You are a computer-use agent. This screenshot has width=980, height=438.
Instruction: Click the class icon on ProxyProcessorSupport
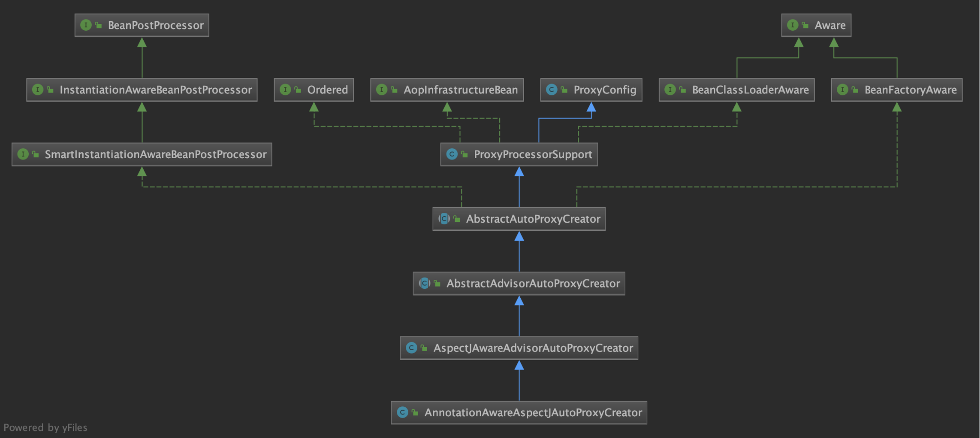[452, 154]
